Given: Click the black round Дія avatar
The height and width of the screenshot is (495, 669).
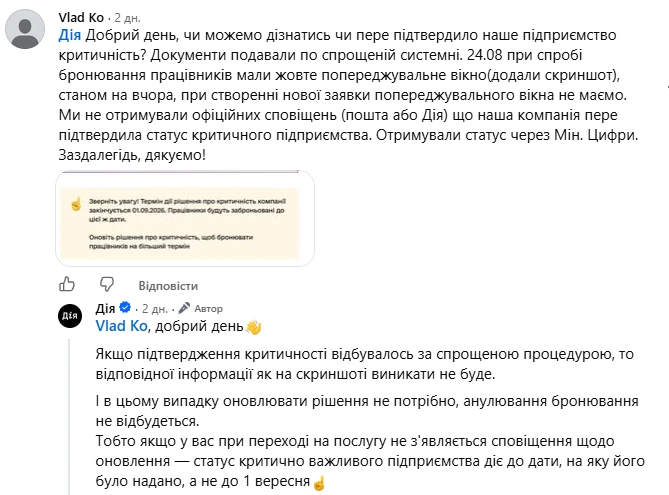Looking at the screenshot, I should [x=70, y=316].
